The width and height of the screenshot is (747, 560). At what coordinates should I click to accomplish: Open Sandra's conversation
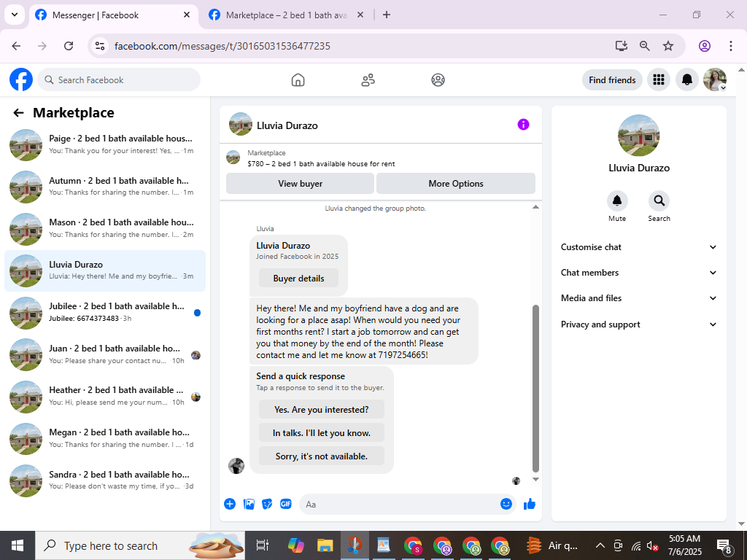[105, 480]
